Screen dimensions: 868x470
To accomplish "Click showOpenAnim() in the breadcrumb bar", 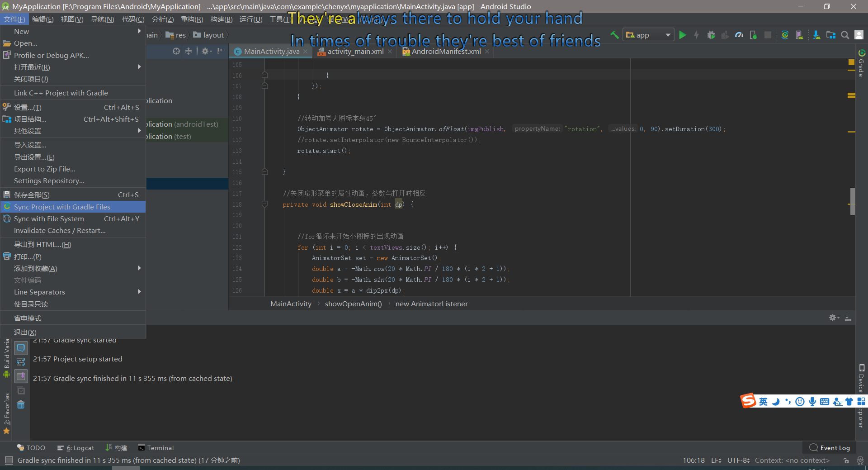I will 353,304.
